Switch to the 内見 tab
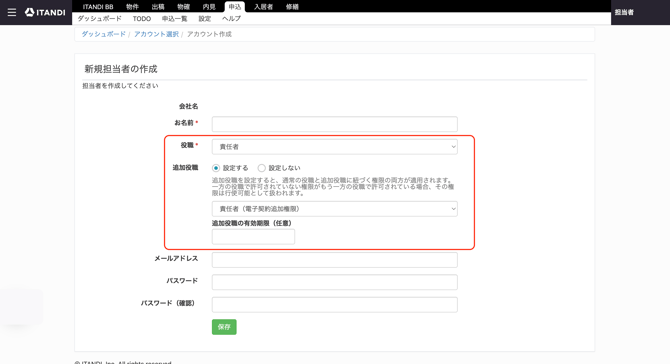Viewport: 670px width, 364px height. pyautogui.click(x=209, y=6)
